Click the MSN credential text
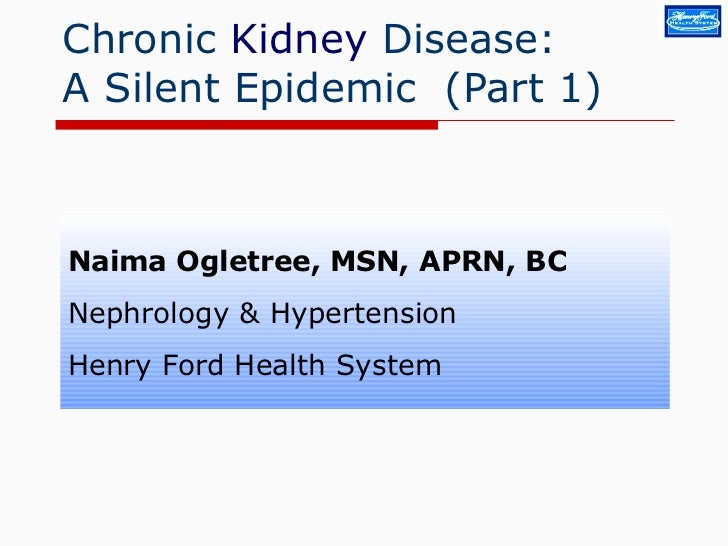 (x=365, y=261)
